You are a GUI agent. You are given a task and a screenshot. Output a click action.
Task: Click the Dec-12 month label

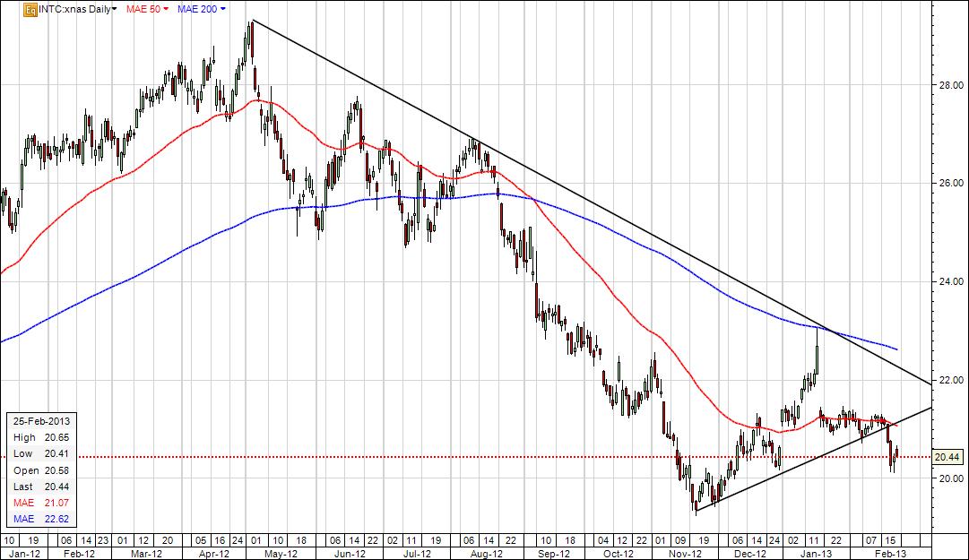click(x=750, y=553)
